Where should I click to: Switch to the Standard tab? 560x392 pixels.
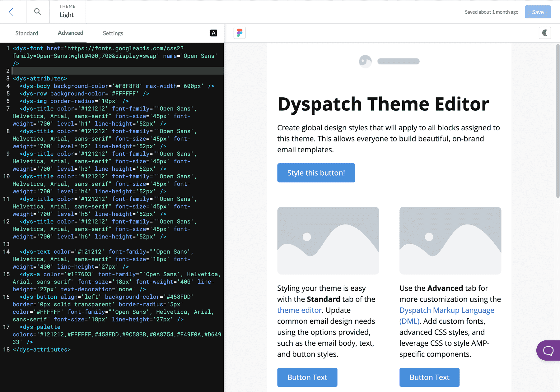(27, 33)
